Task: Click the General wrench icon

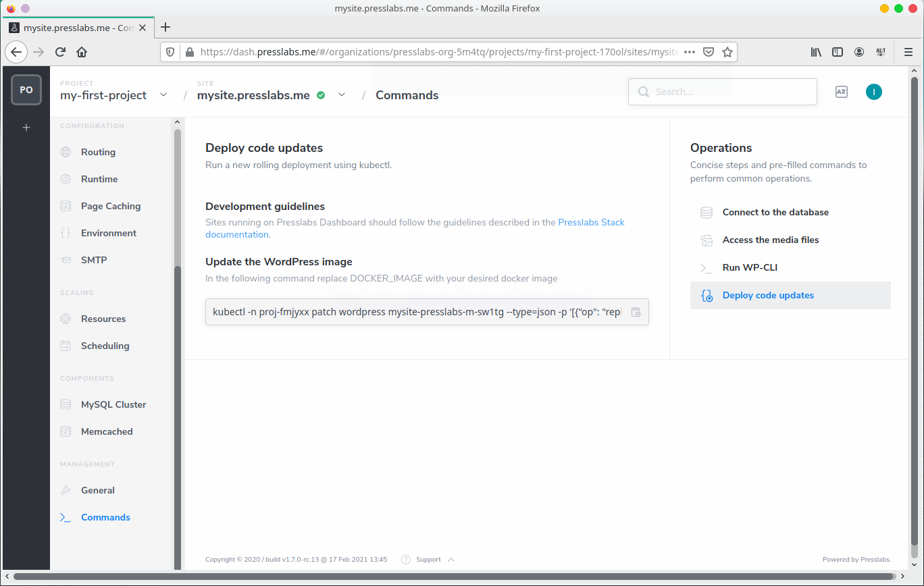Action: point(66,490)
